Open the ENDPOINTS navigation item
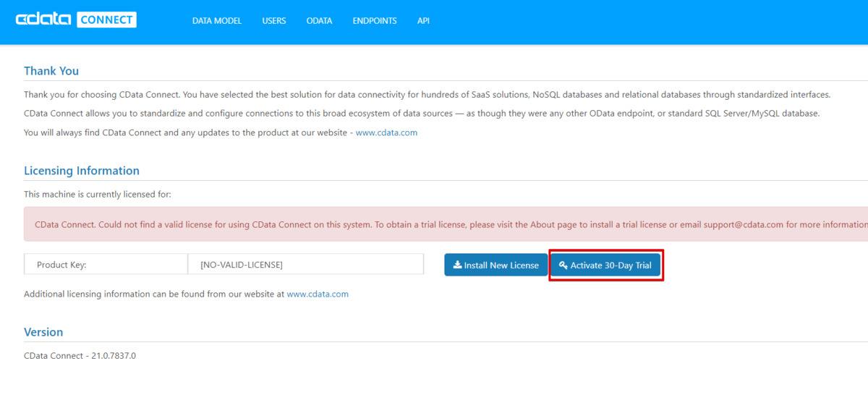The width and height of the screenshot is (868, 416). 375,21
